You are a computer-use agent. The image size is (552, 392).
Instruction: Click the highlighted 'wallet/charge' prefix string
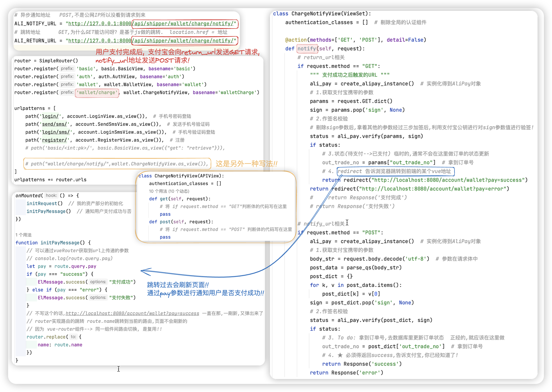click(97, 93)
